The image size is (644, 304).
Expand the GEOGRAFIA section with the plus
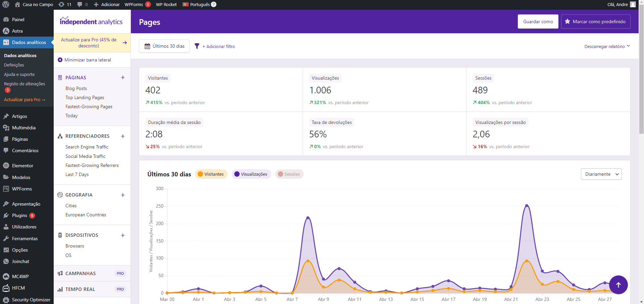(123, 195)
